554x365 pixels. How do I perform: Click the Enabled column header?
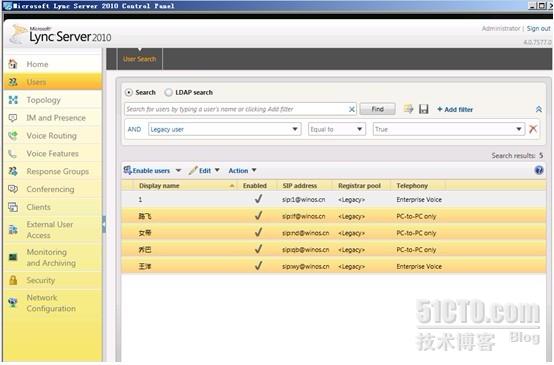click(255, 186)
